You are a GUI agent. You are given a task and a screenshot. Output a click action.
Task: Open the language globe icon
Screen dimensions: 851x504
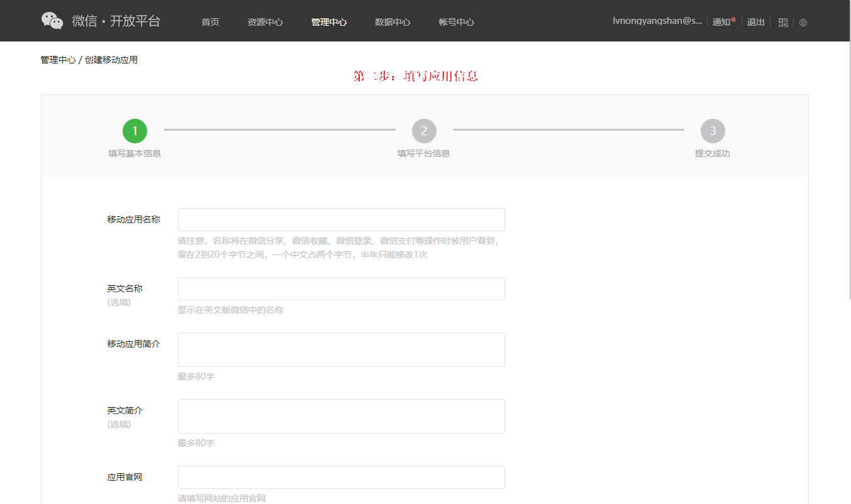(x=803, y=22)
